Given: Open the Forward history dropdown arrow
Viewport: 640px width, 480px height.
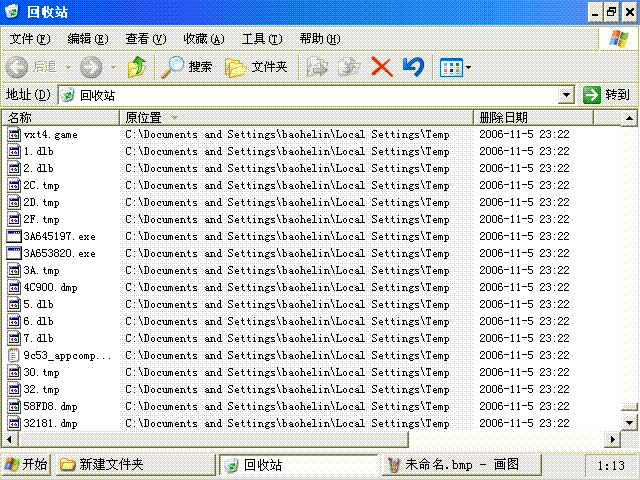Looking at the screenshot, I should tap(113, 67).
